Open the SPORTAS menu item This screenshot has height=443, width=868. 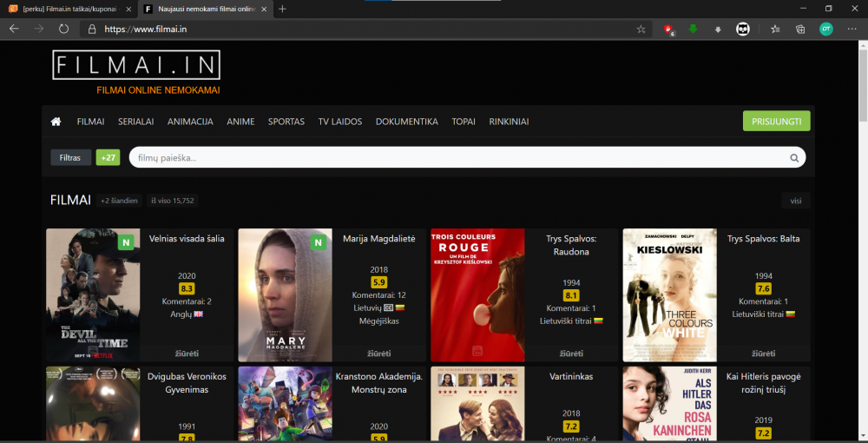pos(286,122)
